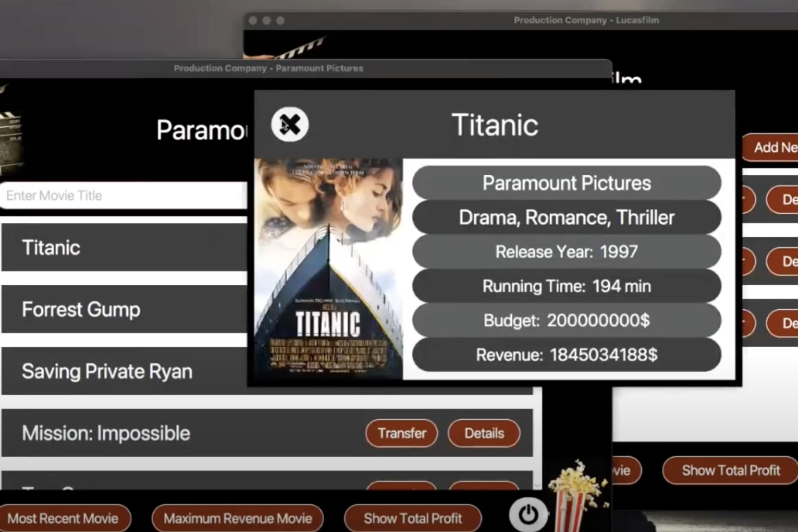Show Total Profit in Lucasfilm window
The width and height of the screenshot is (798, 532).
coord(730,471)
